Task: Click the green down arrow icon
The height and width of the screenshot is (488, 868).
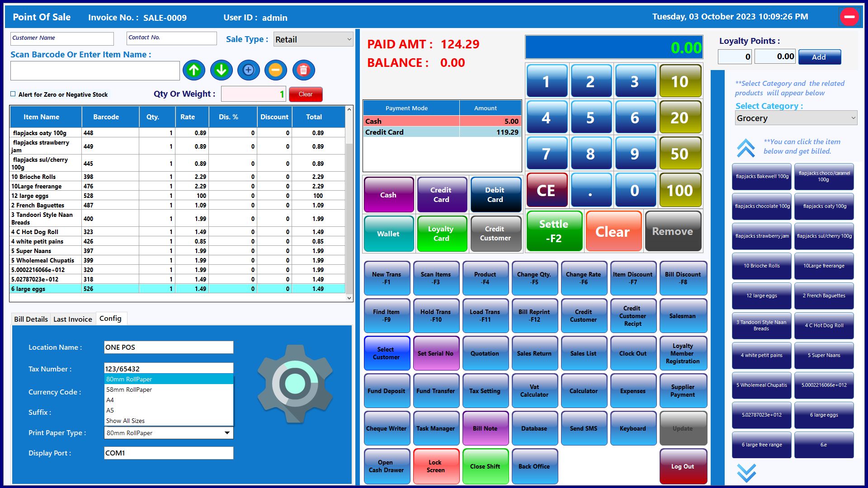Action: [x=221, y=70]
